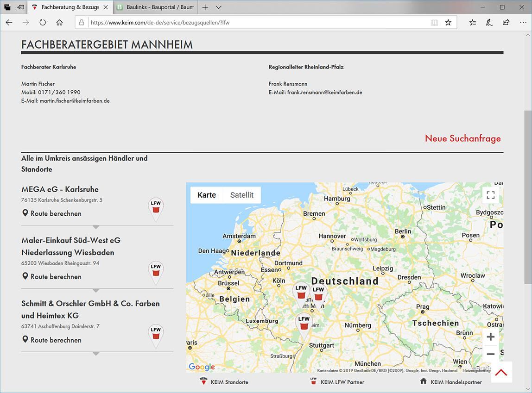
Task: Open a new tab
Action: [205, 7]
